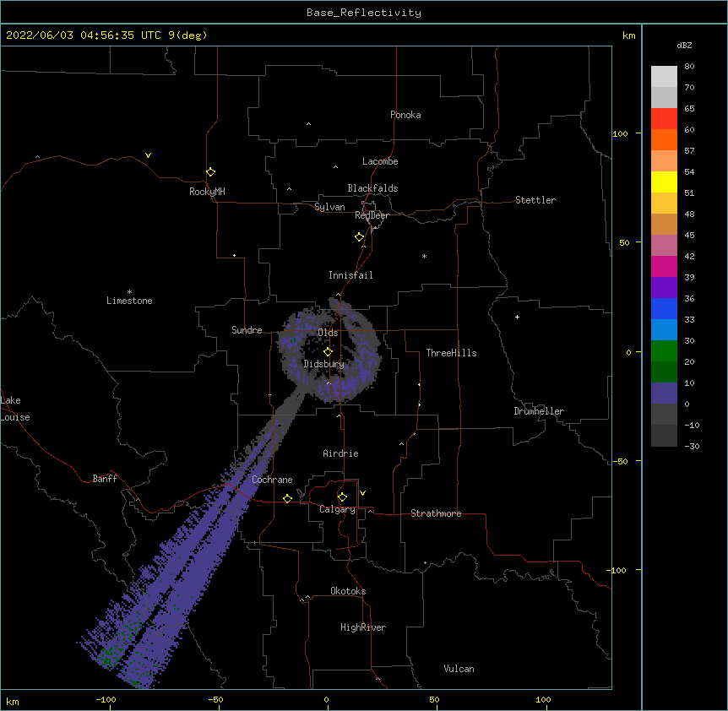Click the yellow marker west of Calgary
This screenshot has height=711, width=728.
click(287, 498)
